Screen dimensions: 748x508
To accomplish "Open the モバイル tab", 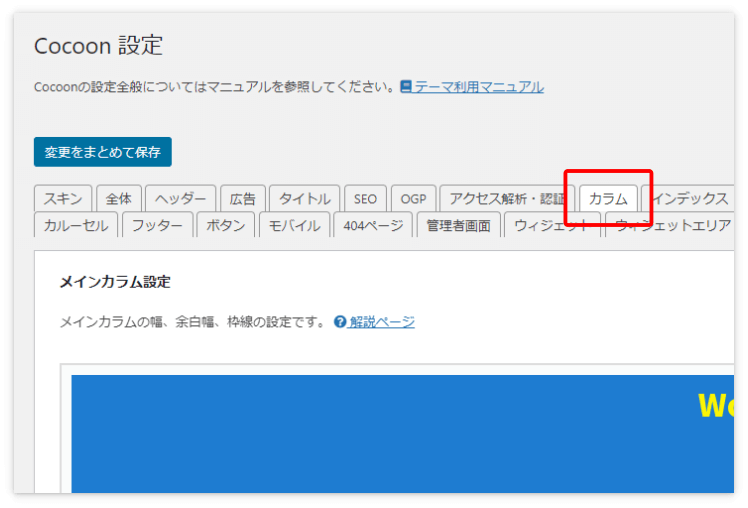I will pyautogui.click(x=294, y=225).
